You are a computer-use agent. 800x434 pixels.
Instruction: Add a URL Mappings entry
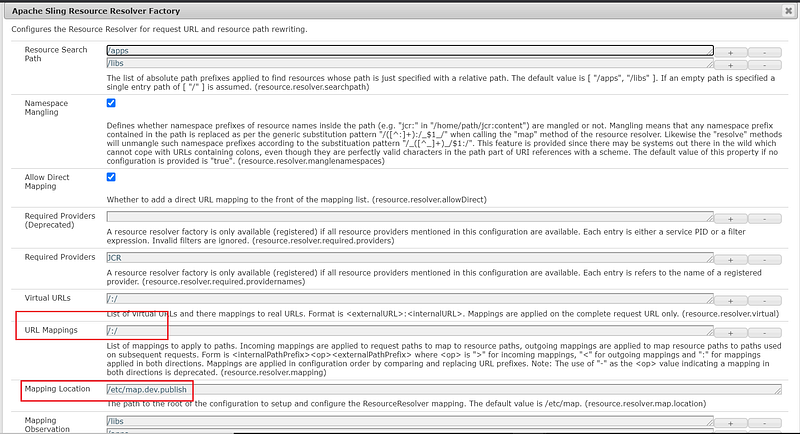731,333
